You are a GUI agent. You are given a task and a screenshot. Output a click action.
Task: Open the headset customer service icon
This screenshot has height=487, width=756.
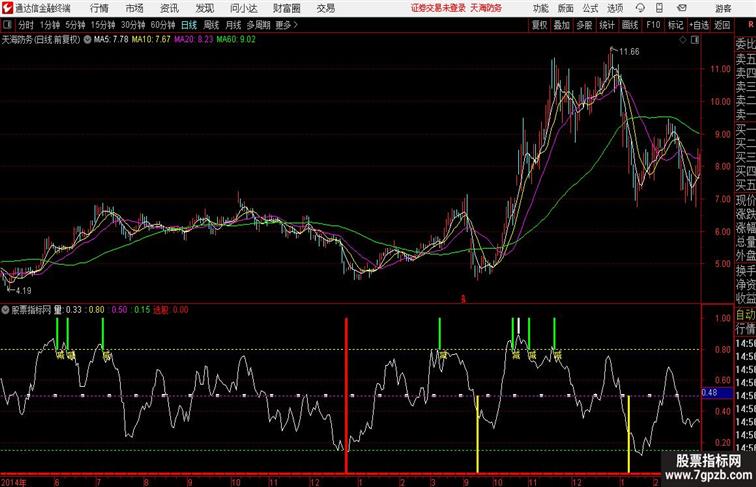point(640,8)
